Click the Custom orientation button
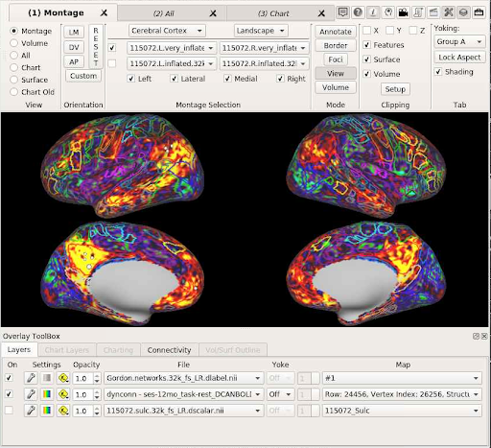491x448 pixels. click(83, 76)
